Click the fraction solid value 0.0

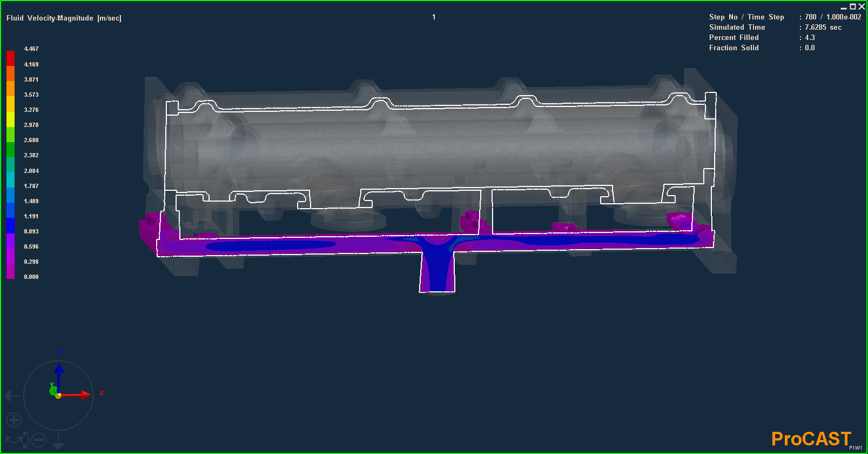tap(810, 48)
